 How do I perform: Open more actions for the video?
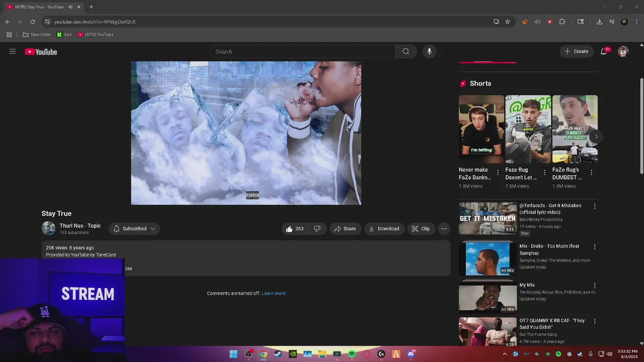coord(444,229)
